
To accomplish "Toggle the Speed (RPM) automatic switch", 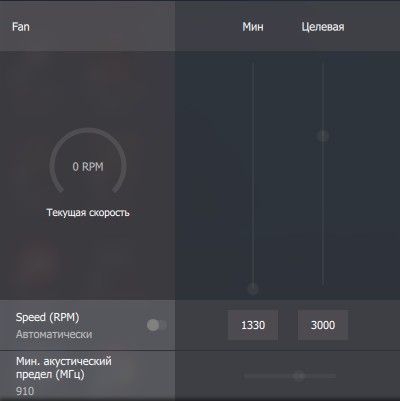I will tap(157, 325).
